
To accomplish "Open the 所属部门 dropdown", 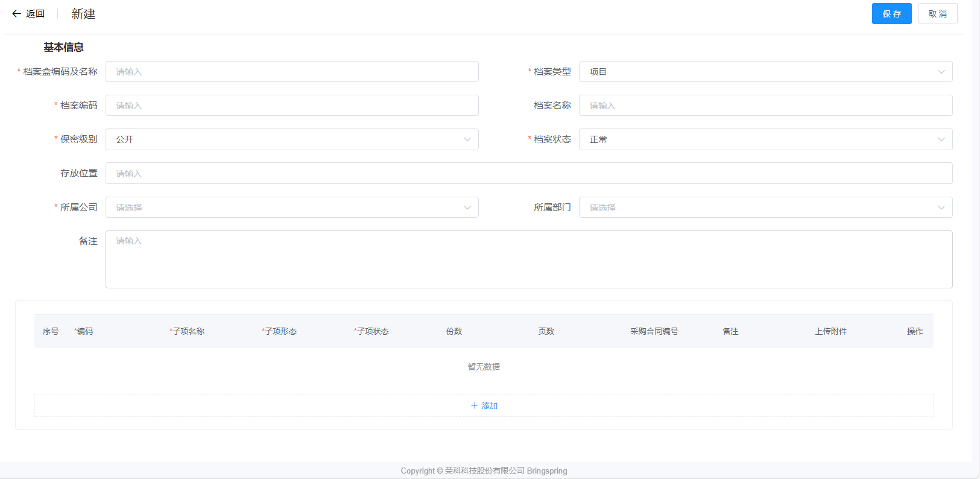I will (x=765, y=208).
